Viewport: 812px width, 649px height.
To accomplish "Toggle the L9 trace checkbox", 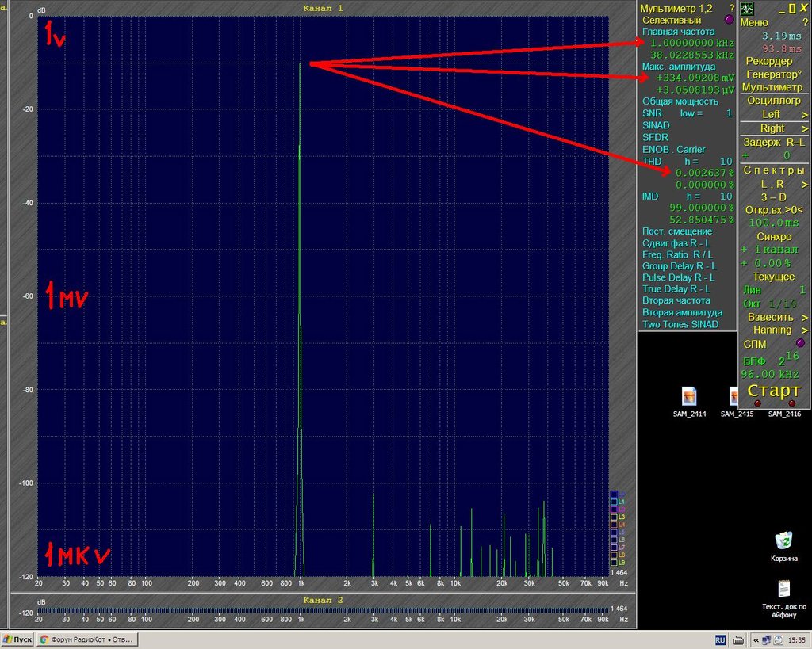I will pos(614,563).
